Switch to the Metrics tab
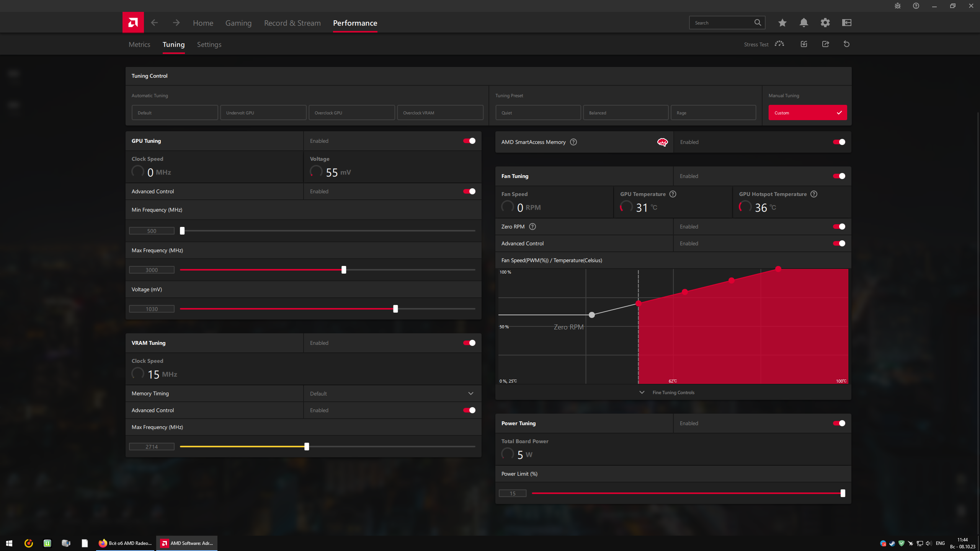This screenshot has height=551, width=980. [139, 44]
